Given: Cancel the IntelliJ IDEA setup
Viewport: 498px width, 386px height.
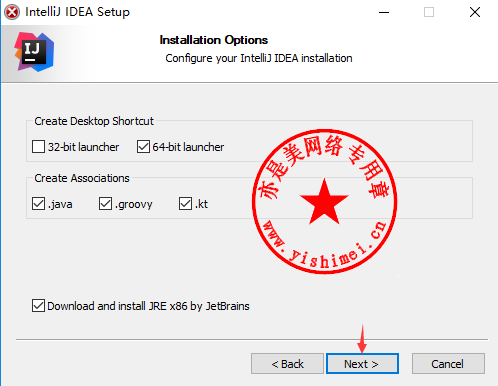Looking at the screenshot, I should point(448,364).
